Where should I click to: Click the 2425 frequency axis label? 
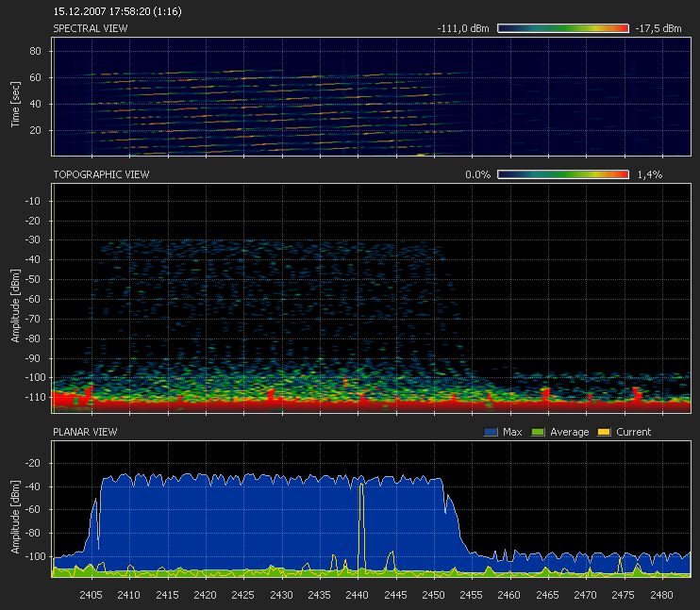[x=242, y=595]
